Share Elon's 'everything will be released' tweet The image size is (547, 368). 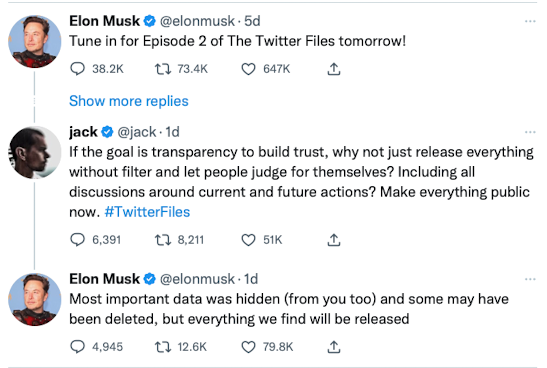coord(334,347)
